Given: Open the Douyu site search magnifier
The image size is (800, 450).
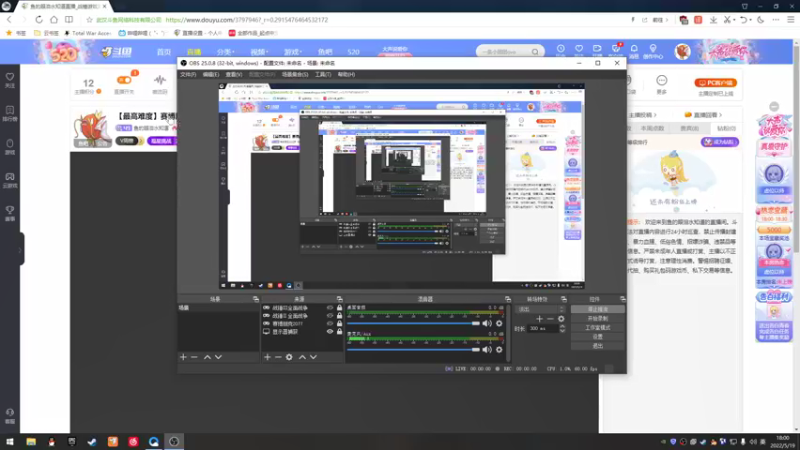Looking at the screenshot, I should point(535,52).
